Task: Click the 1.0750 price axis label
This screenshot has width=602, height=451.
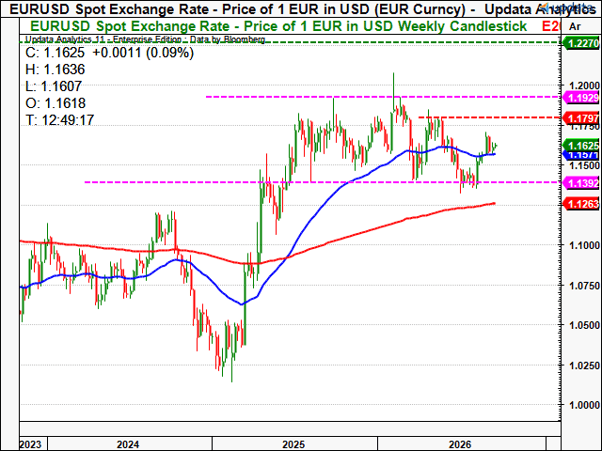Action: pos(585,286)
